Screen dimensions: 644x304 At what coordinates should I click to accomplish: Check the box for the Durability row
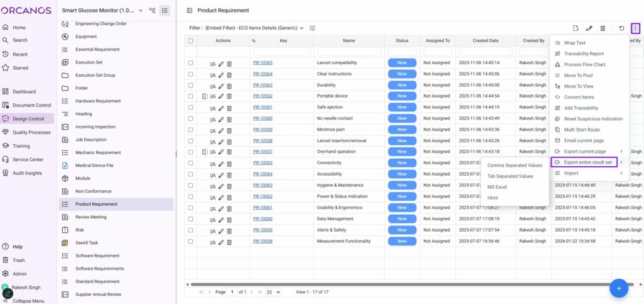point(191,85)
